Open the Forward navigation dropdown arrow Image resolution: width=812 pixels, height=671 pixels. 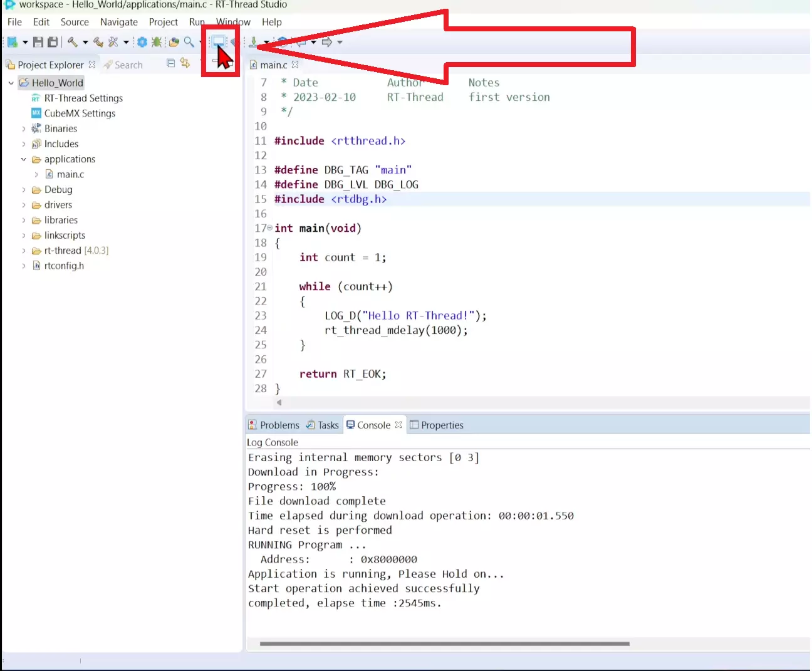click(340, 42)
